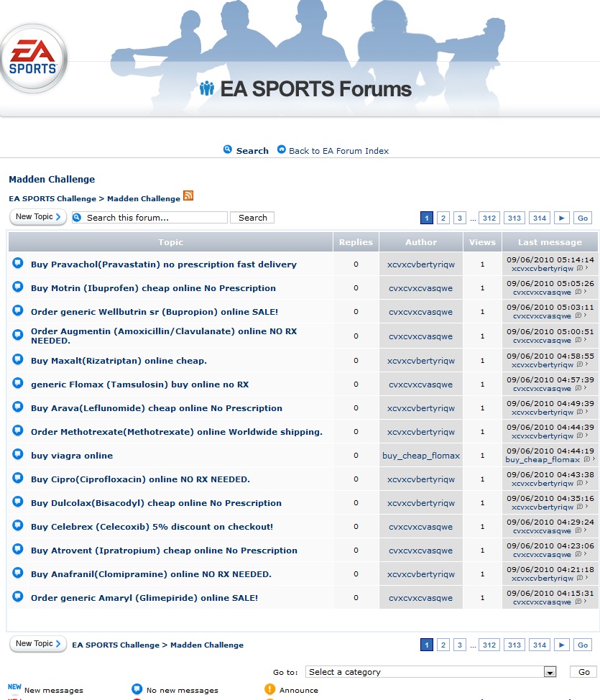Open the Madden Challenge RSS feed icon
This screenshot has width=600, height=700.
188,196
